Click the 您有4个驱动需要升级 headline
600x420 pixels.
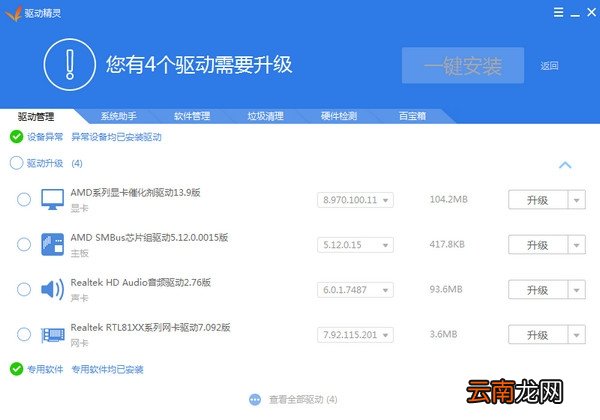(199, 64)
